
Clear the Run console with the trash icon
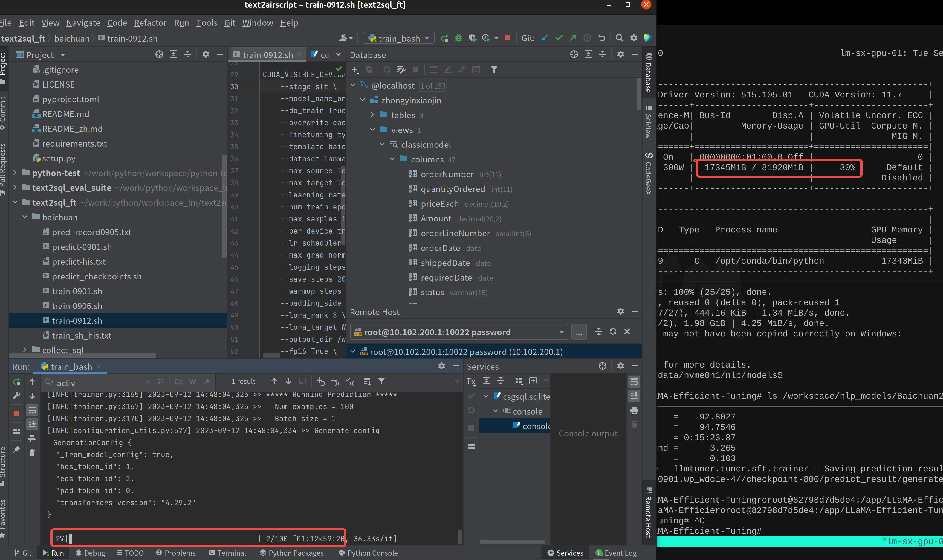33,452
